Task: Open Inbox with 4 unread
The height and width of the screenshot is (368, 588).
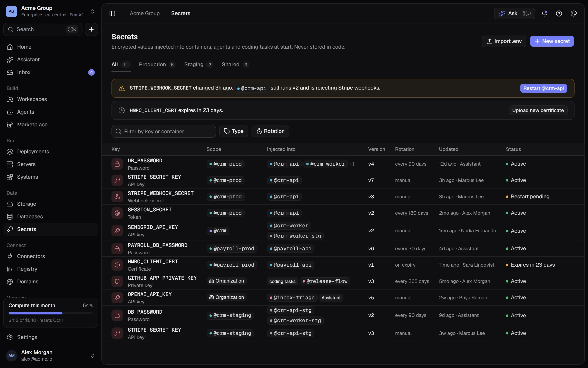Action: coord(51,72)
